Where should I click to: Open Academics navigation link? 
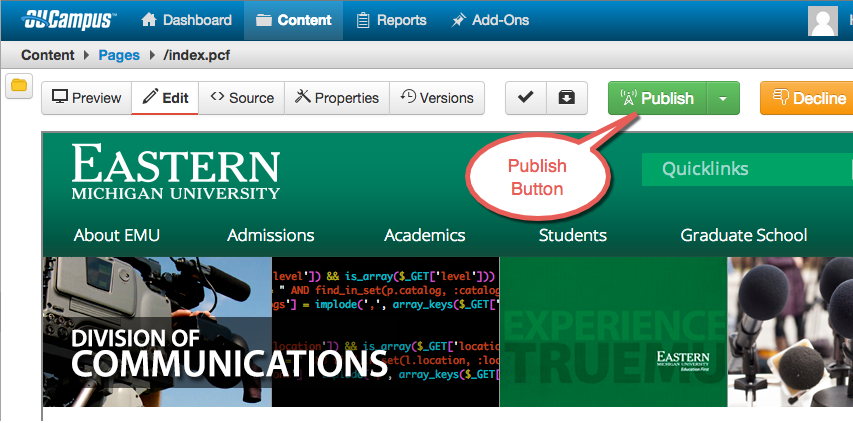424,235
